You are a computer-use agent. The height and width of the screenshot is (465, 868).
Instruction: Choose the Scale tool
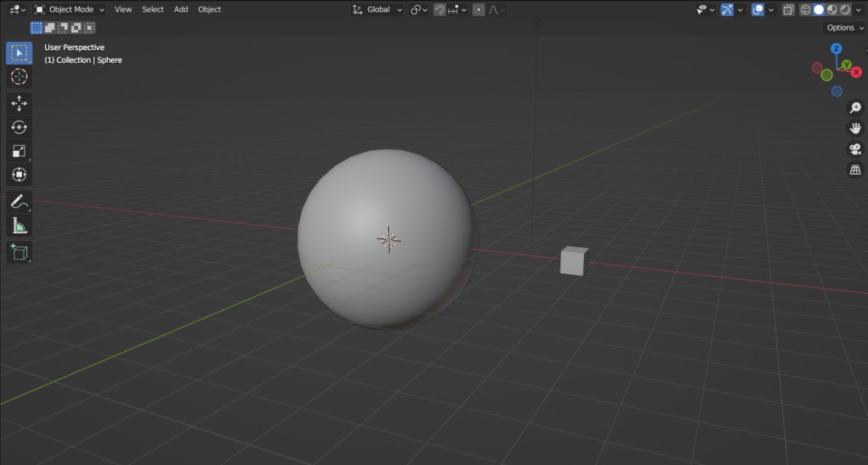click(19, 151)
